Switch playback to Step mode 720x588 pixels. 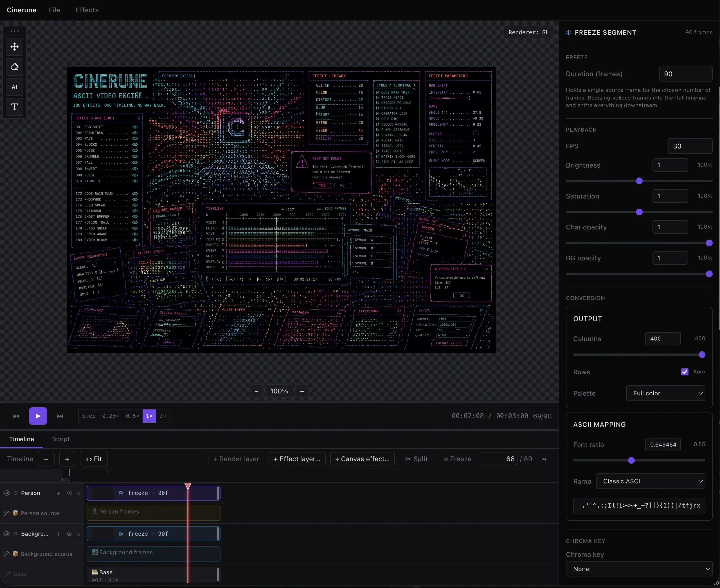[89, 416]
